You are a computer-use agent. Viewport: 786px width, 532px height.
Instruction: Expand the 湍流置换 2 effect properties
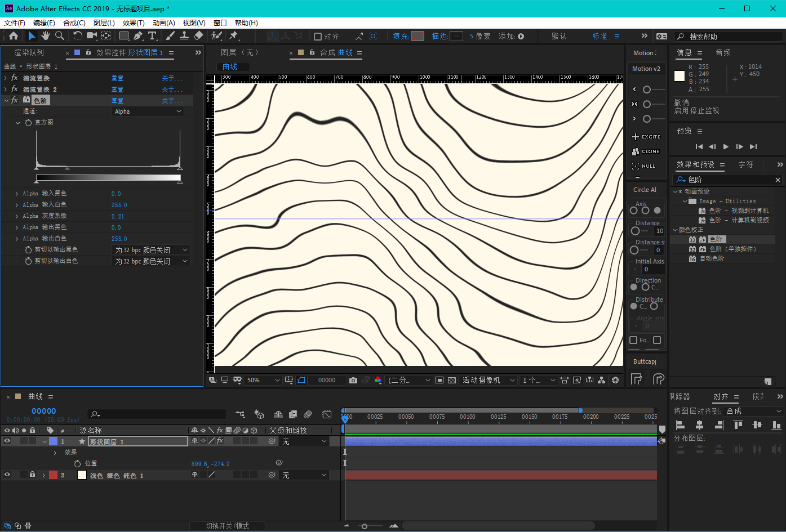6,90
